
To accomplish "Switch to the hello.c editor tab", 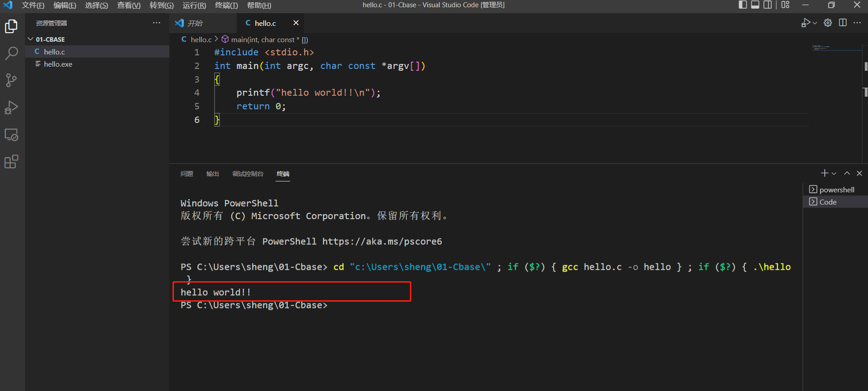I will pos(270,23).
